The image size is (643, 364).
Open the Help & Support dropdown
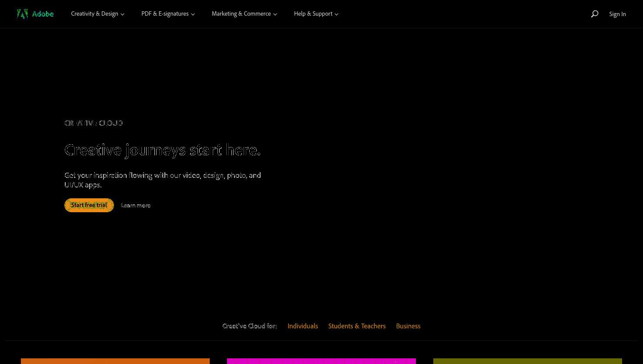[316, 14]
